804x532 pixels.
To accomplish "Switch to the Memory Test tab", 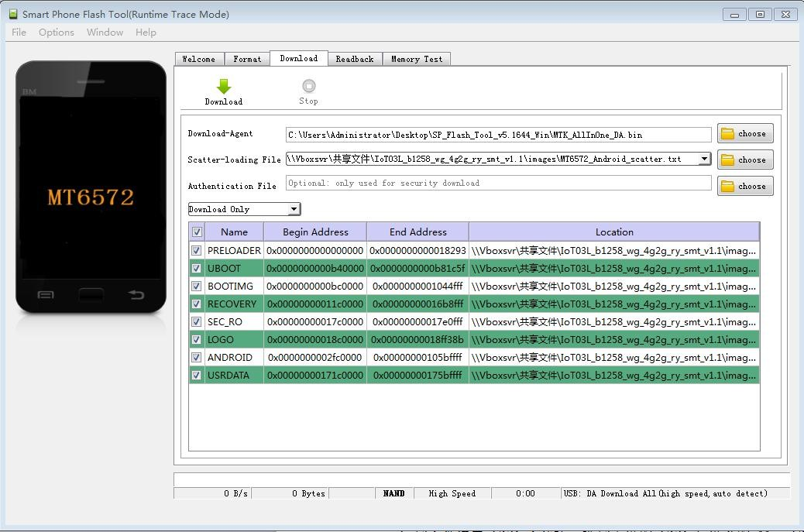I will pyautogui.click(x=417, y=59).
